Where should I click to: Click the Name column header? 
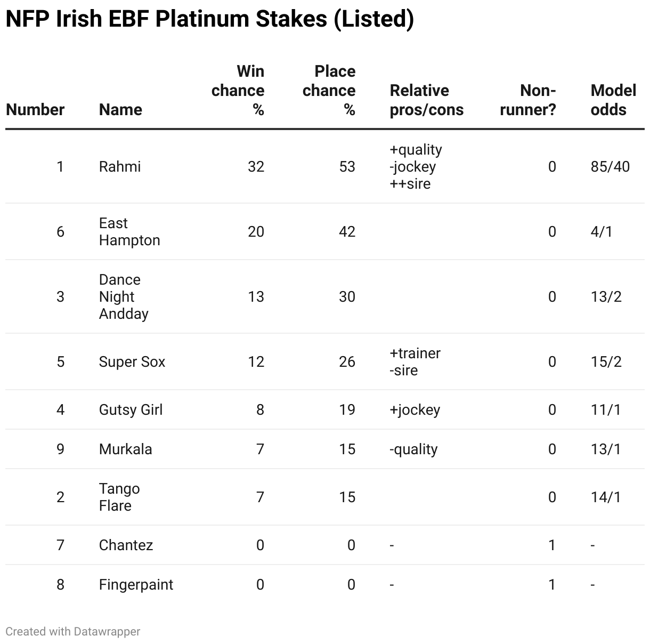(x=120, y=110)
